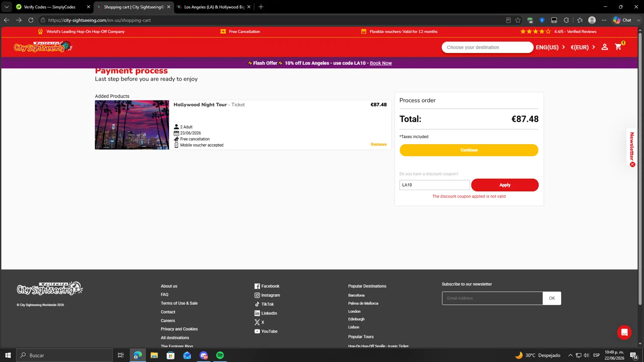Open the user account icon
The height and width of the screenshot is (362, 644).
(605, 47)
